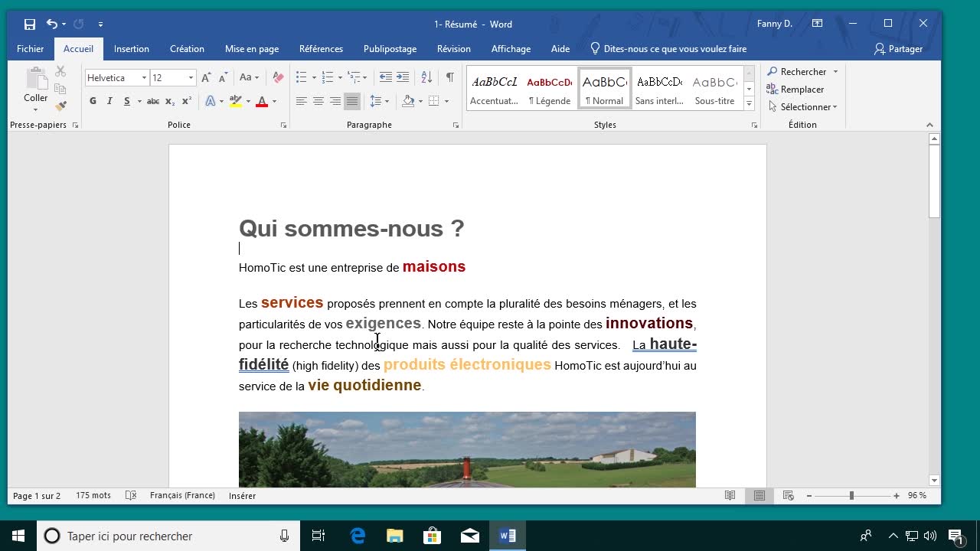Switch to the Révision tab
The height and width of the screenshot is (551, 980).
coord(453,49)
